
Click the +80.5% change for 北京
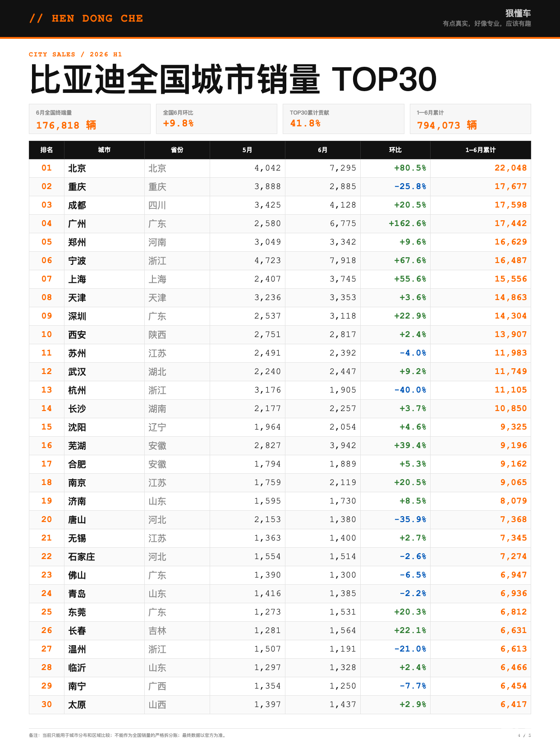click(410, 168)
